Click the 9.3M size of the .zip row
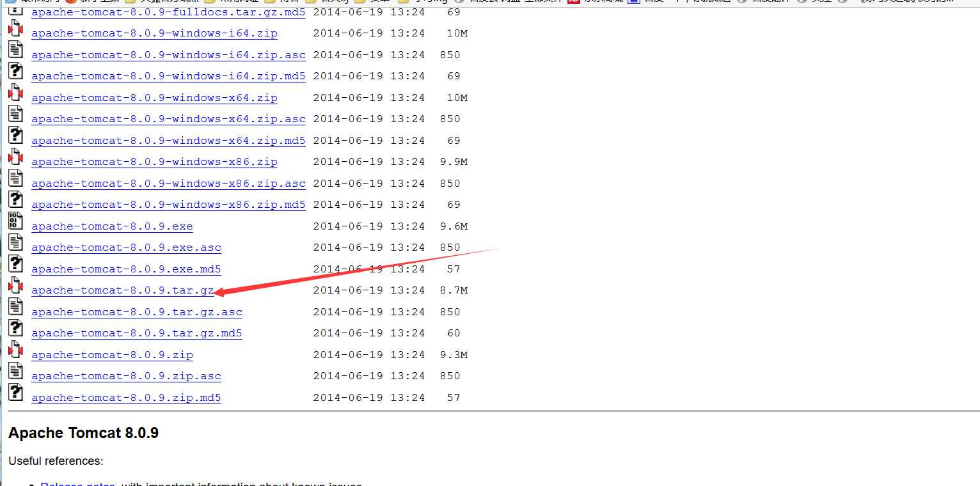 click(454, 355)
